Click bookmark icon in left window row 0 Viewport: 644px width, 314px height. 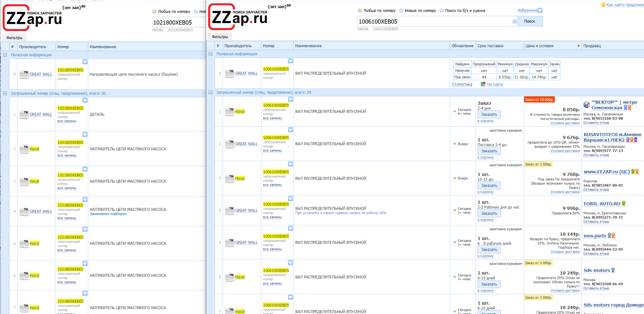click(85, 62)
